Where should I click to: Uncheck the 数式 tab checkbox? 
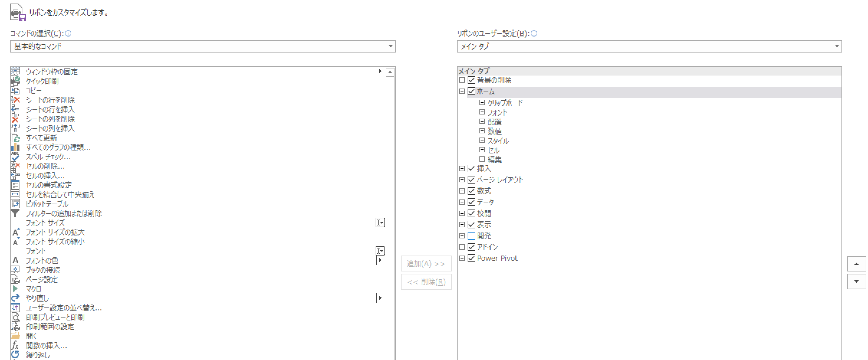point(471,191)
